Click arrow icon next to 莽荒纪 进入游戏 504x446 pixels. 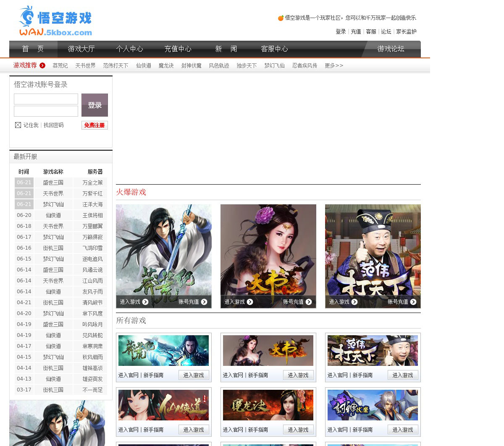click(x=145, y=302)
